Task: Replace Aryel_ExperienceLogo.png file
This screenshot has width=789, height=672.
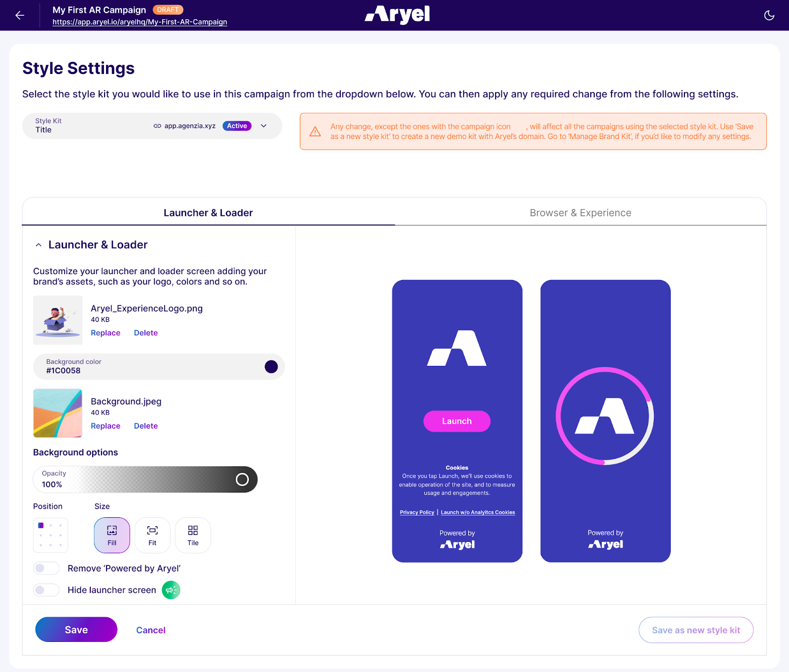Action: 106,333
